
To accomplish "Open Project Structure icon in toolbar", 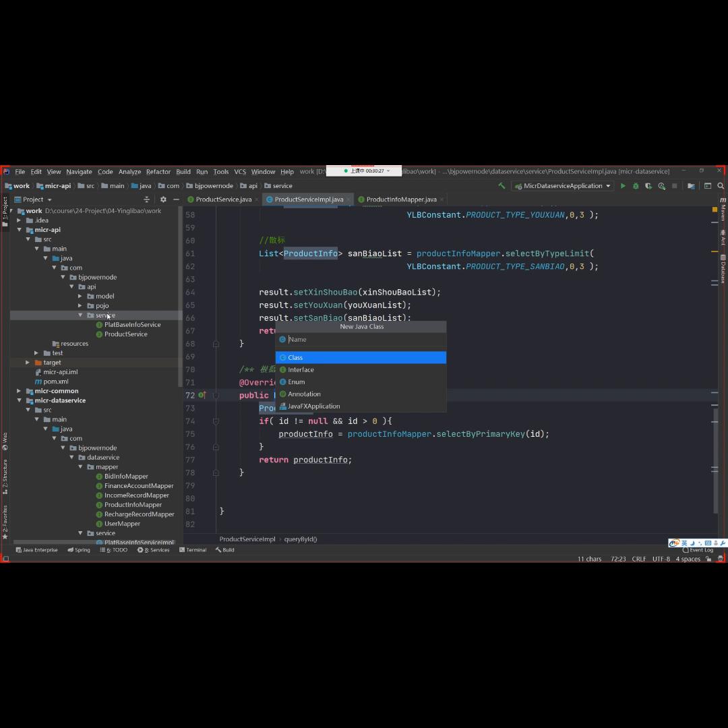I will coord(692,186).
